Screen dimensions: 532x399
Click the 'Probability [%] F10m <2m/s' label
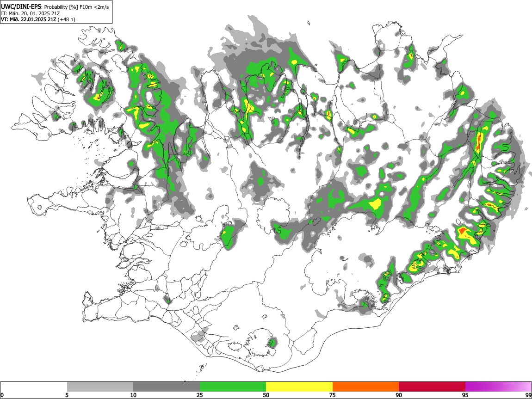(x=77, y=7)
